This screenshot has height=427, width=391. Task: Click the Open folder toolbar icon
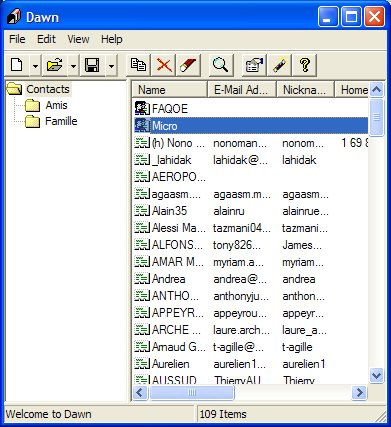click(55, 65)
